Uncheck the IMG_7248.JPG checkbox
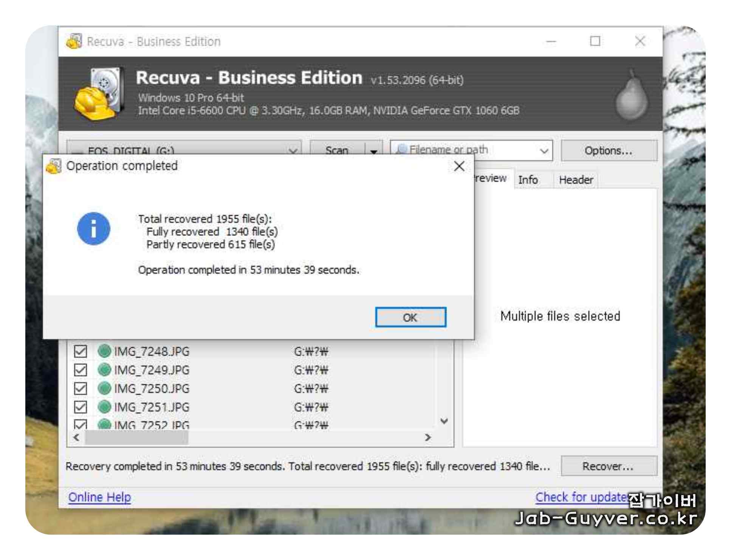731x560 pixels. pos(81,351)
